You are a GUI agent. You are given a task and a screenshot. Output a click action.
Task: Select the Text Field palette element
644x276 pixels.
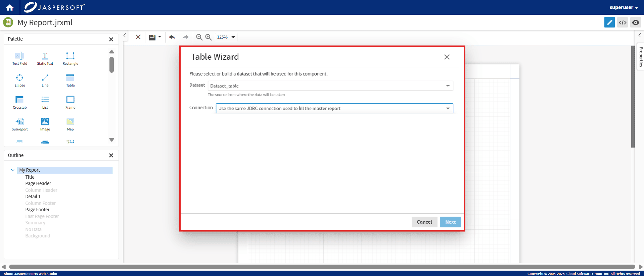pos(20,58)
